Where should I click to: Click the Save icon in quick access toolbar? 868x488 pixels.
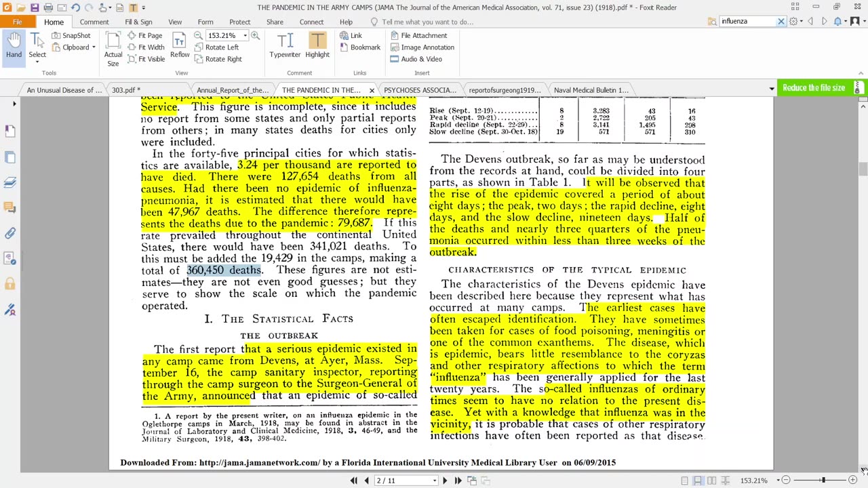click(35, 7)
